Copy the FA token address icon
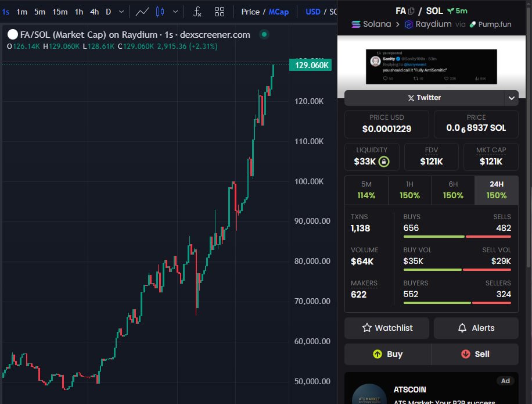The image size is (532, 404). coord(411,11)
